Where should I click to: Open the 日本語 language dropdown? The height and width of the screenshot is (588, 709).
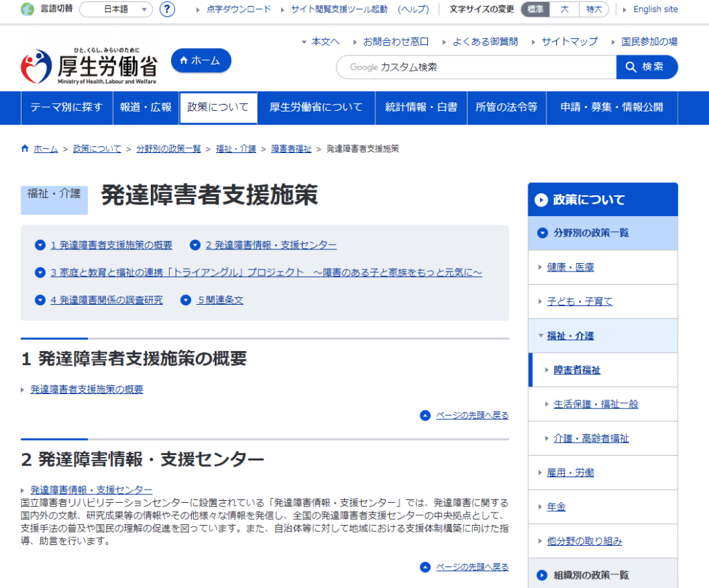(x=116, y=10)
